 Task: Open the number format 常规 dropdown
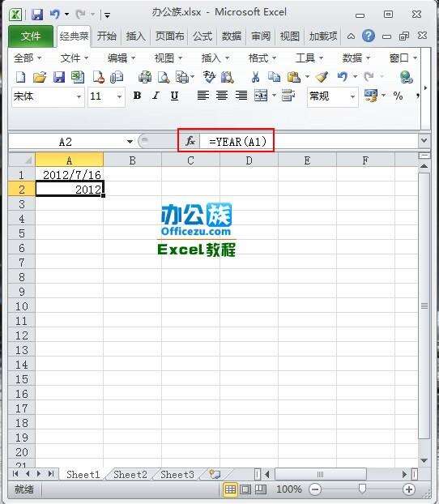[352, 96]
